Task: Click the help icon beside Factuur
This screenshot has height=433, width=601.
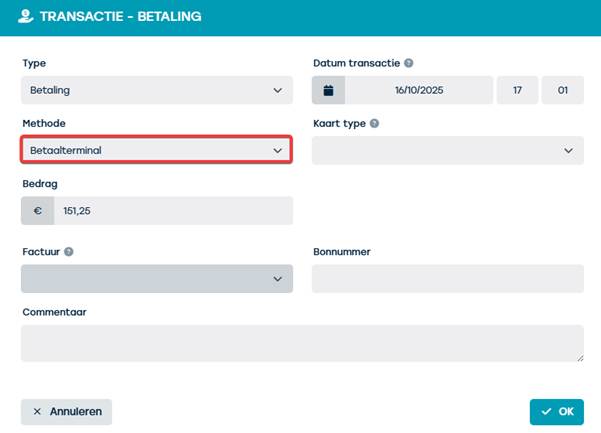Action: coord(69,252)
